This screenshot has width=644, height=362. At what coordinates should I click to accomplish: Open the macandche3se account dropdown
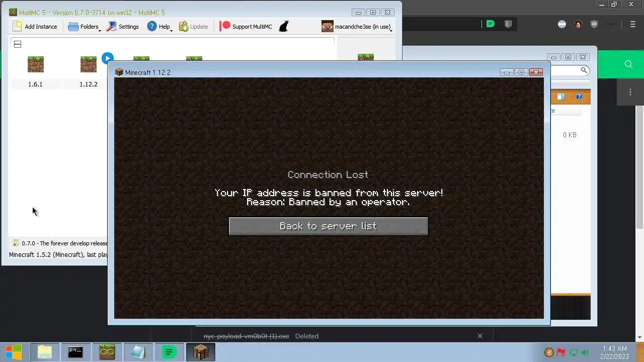[357, 27]
